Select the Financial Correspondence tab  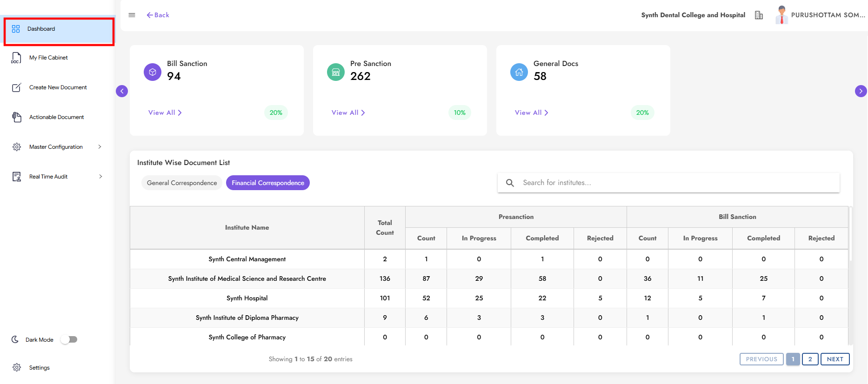click(268, 183)
